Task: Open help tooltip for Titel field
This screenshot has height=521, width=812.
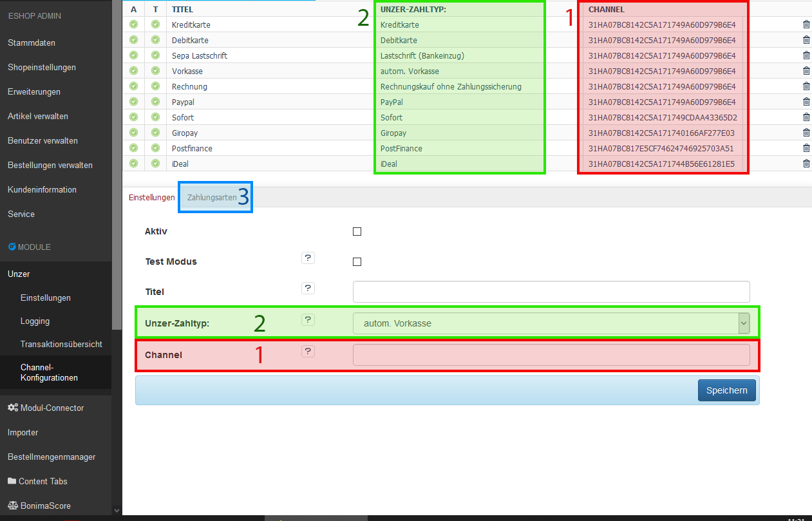Action: pos(308,289)
